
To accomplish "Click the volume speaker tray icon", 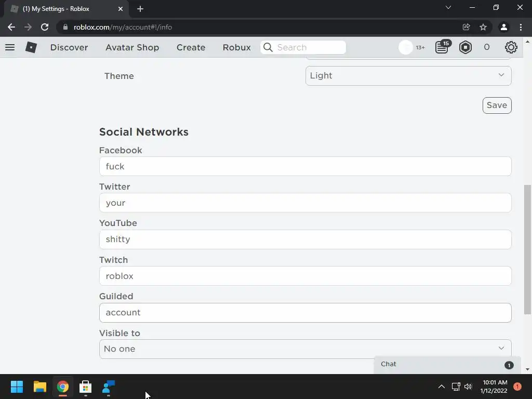I will pyautogui.click(x=468, y=387).
